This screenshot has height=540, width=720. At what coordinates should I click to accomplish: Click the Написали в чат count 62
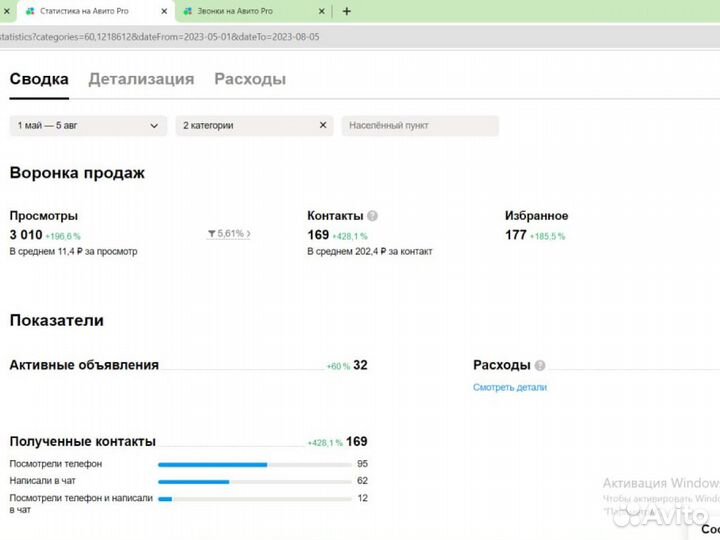362,481
